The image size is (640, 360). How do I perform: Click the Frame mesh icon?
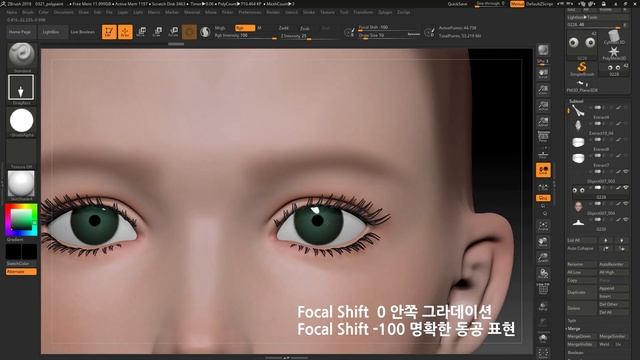pos(543,226)
